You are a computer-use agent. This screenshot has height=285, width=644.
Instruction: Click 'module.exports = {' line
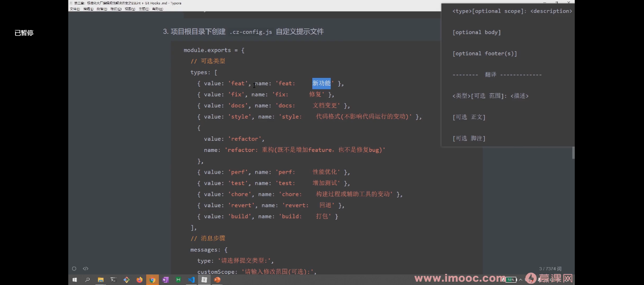click(214, 50)
